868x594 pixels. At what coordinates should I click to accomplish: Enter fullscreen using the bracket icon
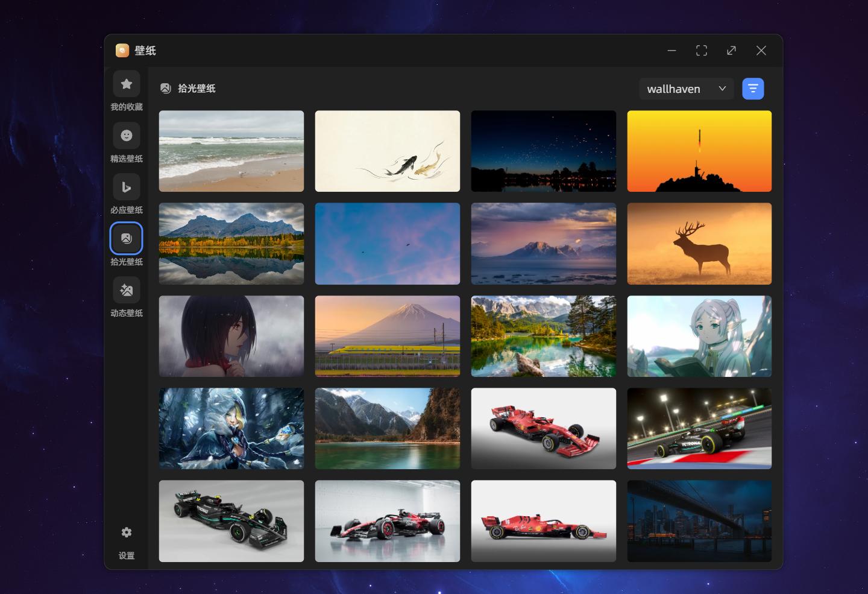tap(701, 51)
